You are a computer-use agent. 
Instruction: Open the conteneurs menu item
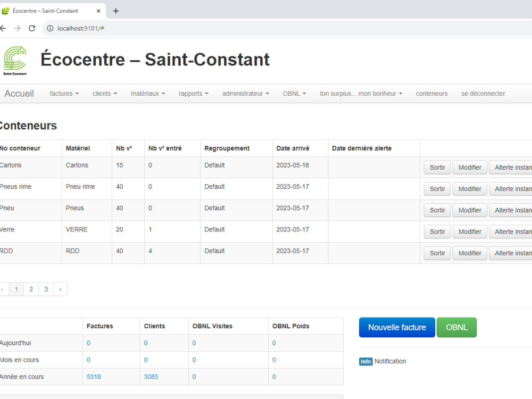[x=431, y=94]
